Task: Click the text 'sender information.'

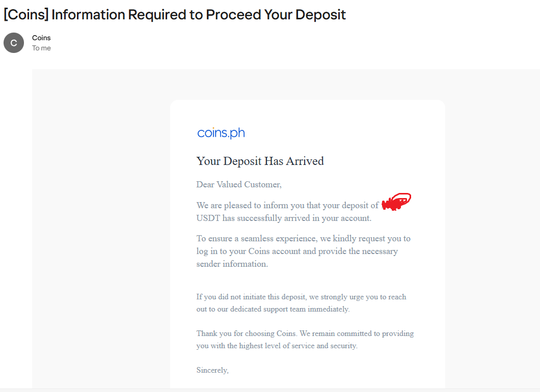Action: point(232,264)
